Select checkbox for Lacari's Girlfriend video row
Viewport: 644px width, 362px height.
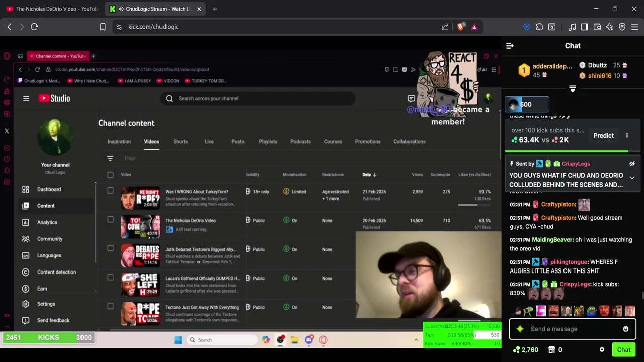[110, 277]
